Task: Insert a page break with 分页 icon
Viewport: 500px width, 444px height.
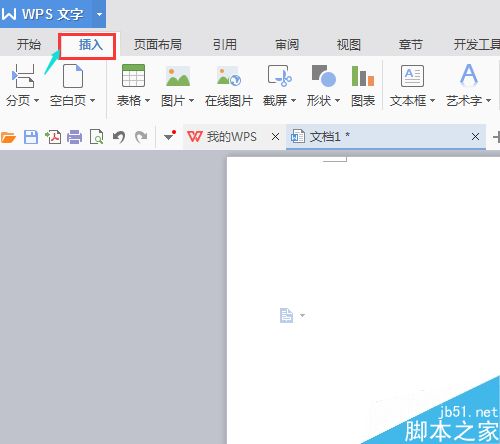Action: pyautogui.click(x=23, y=76)
